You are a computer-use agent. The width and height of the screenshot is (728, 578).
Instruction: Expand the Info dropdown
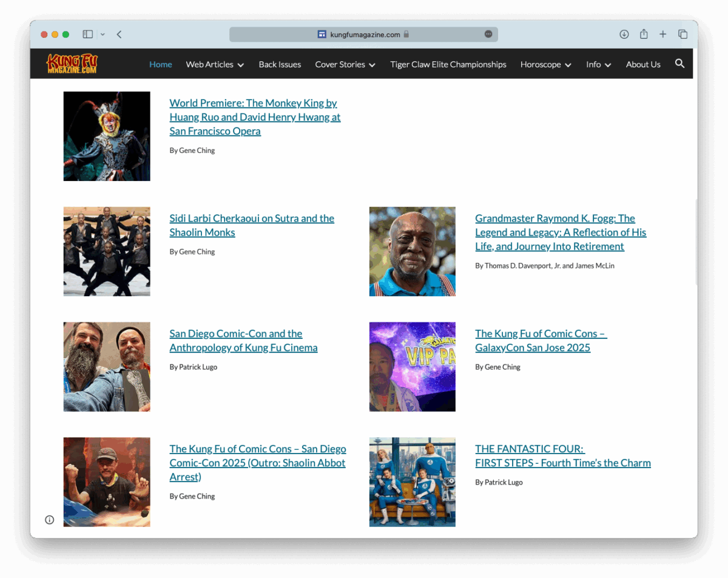tap(598, 64)
